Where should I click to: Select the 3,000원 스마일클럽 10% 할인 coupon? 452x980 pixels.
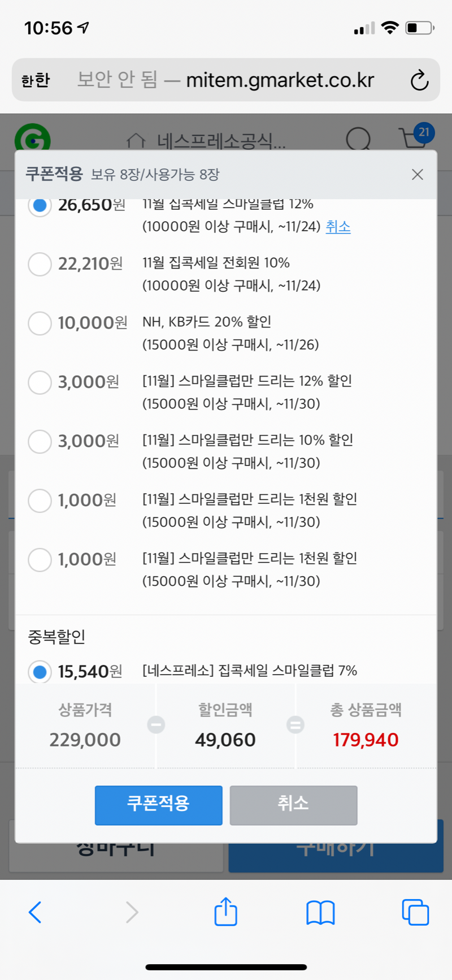tap(40, 442)
